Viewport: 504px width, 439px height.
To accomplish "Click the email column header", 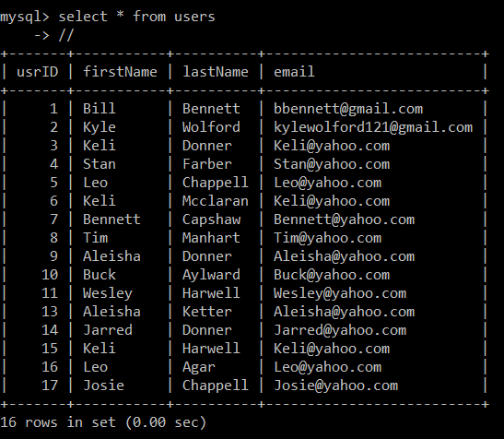I will point(294,72).
